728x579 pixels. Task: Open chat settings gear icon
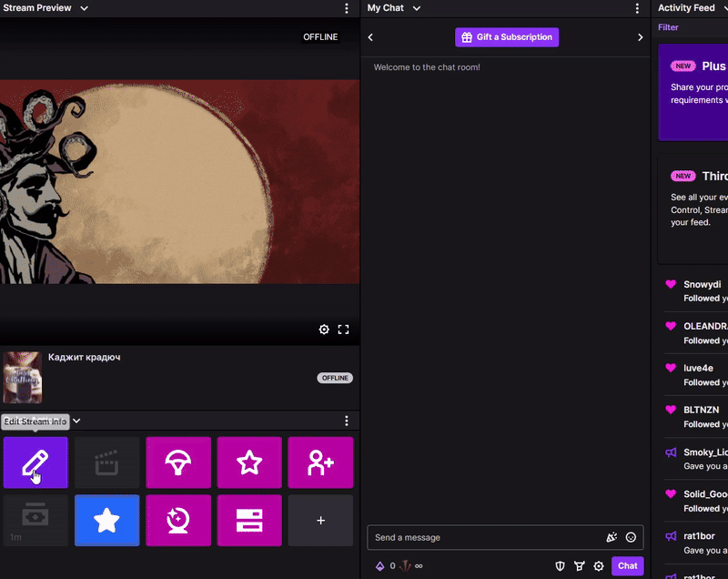[x=599, y=566]
